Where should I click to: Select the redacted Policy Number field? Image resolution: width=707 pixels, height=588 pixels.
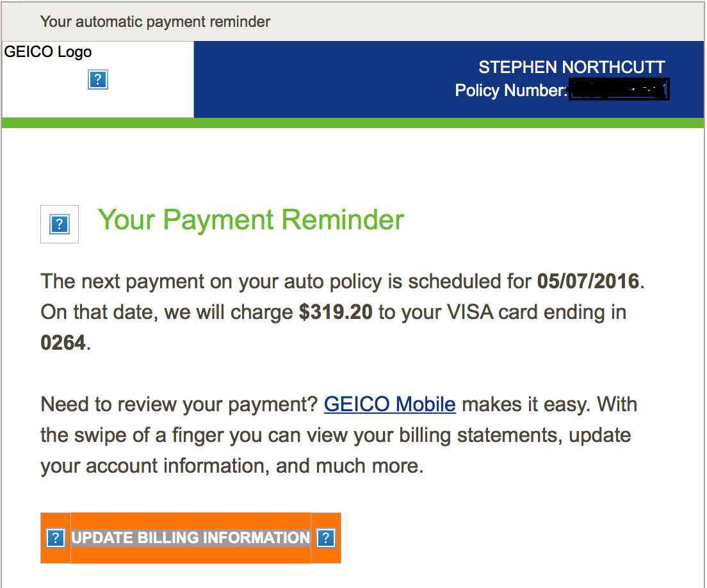[x=619, y=89]
